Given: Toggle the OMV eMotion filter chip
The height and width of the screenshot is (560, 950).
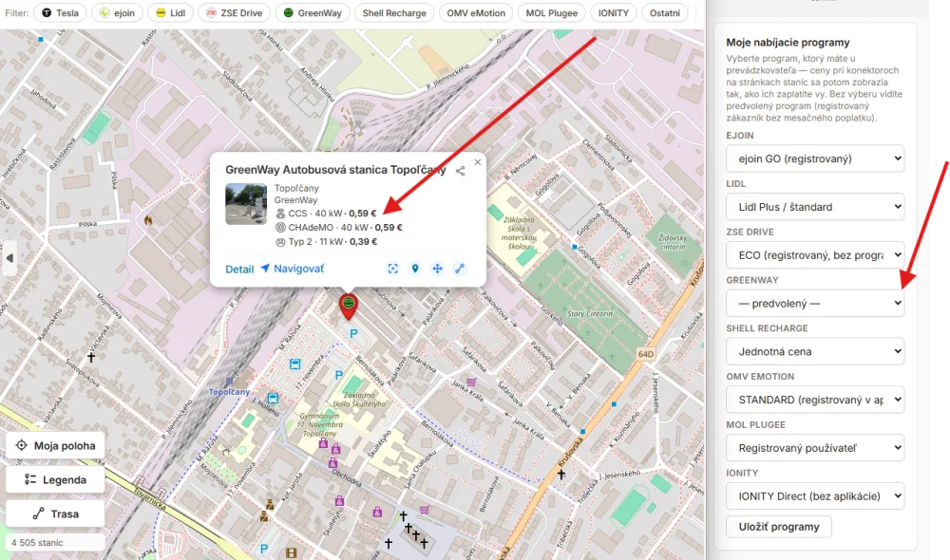Looking at the screenshot, I should click(476, 12).
